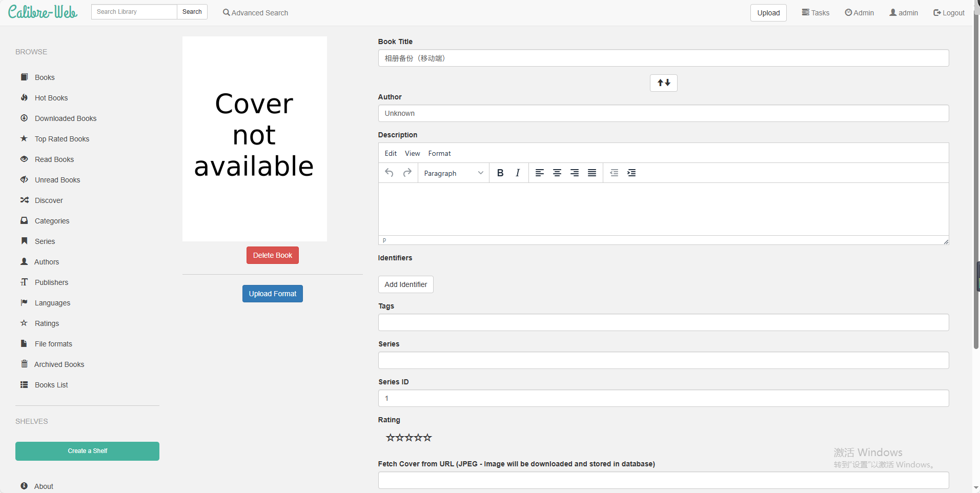Image resolution: width=980 pixels, height=493 pixels.
Task: Align description text right
Action: point(575,173)
